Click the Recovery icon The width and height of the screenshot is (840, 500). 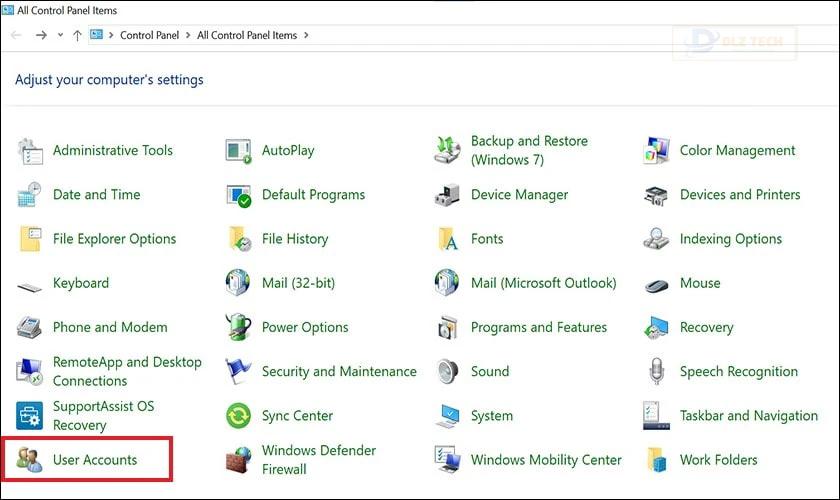[656, 327]
